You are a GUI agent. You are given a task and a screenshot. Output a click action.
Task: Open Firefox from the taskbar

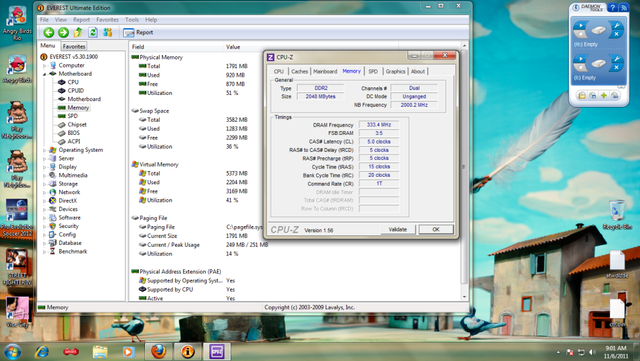tap(158, 351)
